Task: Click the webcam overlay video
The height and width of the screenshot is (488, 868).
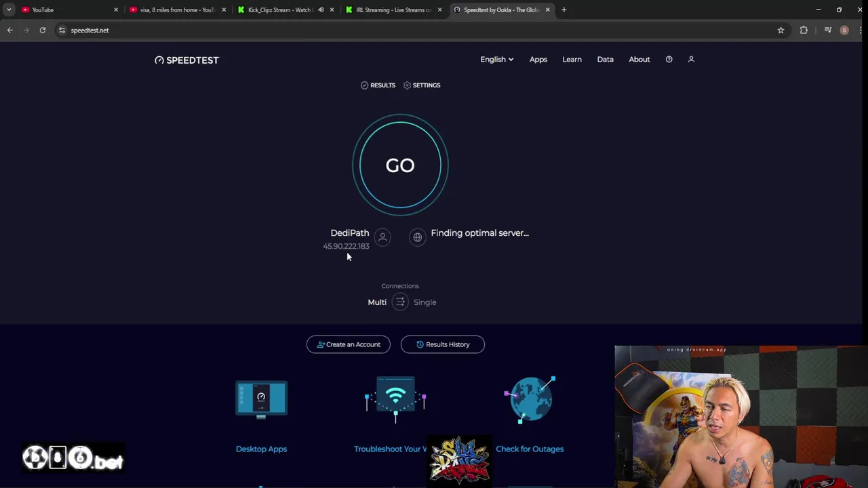Action: [x=741, y=417]
